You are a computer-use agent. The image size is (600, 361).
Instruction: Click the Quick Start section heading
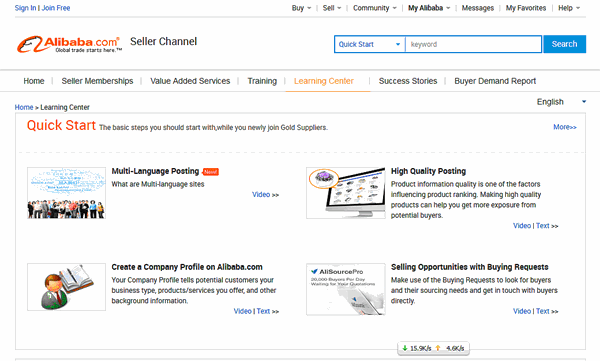click(61, 125)
